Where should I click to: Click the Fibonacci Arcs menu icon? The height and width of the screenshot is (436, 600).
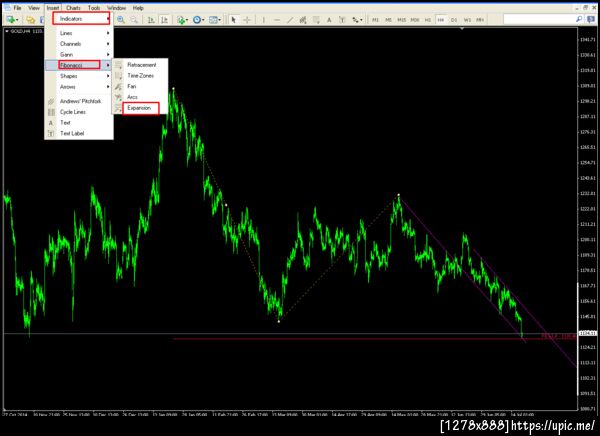click(119, 97)
